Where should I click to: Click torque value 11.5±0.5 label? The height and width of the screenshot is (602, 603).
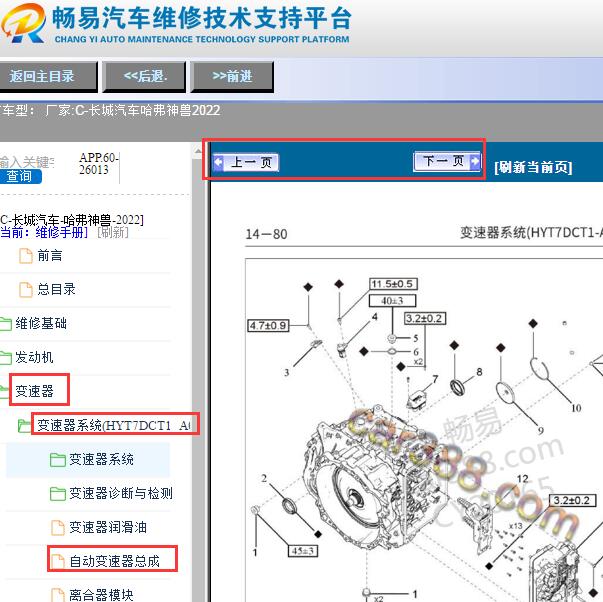(393, 284)
